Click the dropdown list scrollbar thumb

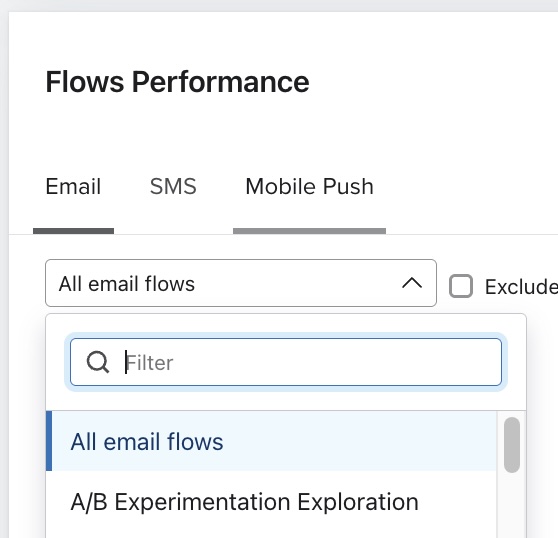coord(512,445)
